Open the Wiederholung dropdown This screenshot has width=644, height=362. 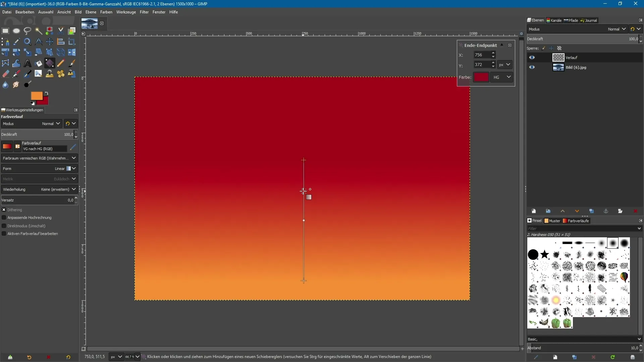click(39, 189)
